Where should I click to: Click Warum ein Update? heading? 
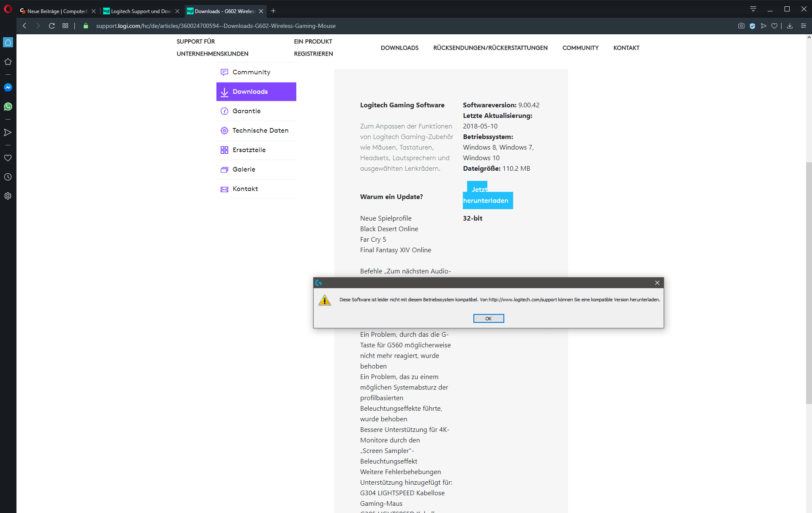[x=391, y=197]
